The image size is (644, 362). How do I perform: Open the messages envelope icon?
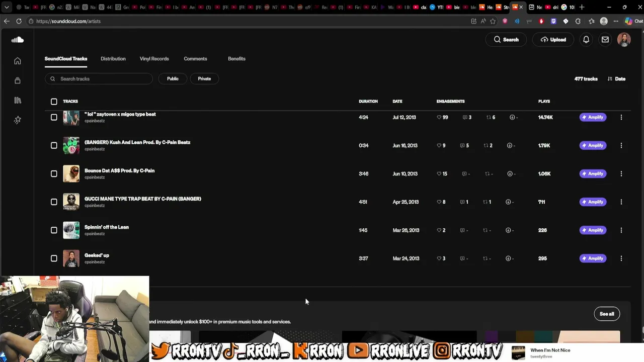click(x=605, y=40)
